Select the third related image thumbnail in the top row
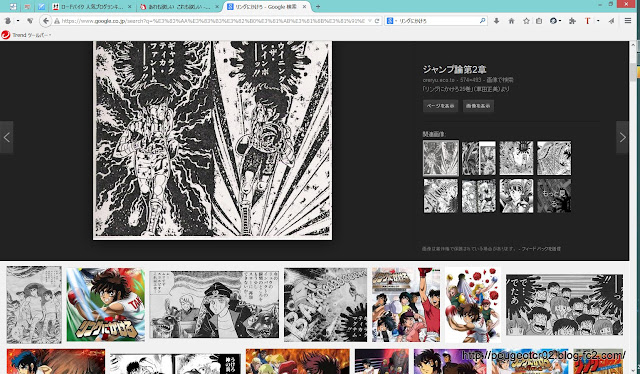The image size is (640, 374). pyautogui.click(x=516, y=158)
